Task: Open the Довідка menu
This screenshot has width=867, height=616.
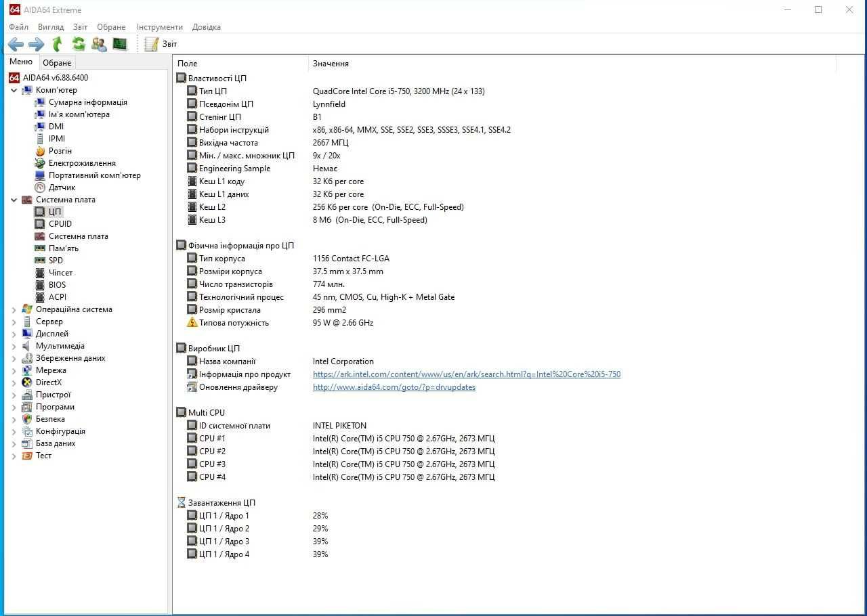Action: click(207, 27)
